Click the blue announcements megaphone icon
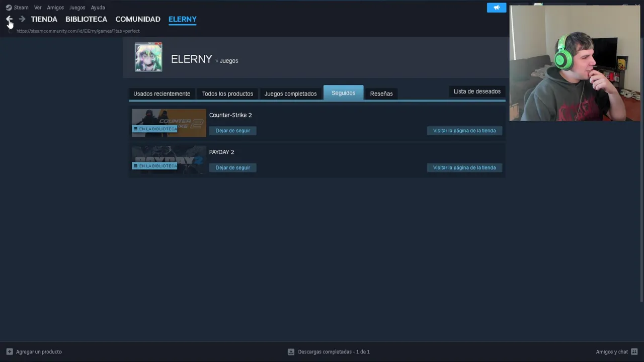644x362 pixels. (x=497, y=8)
